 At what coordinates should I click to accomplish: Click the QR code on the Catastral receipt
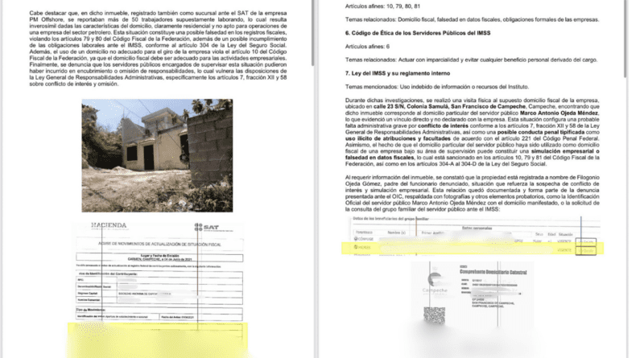click(434, 315)
